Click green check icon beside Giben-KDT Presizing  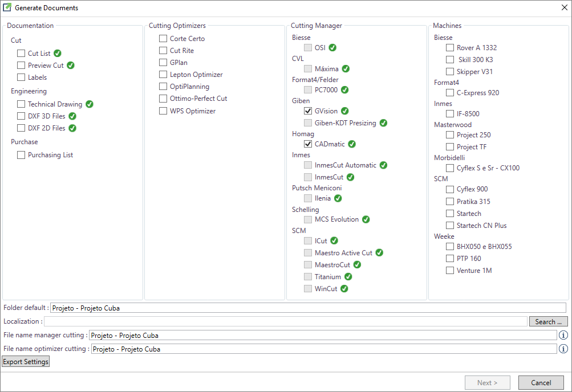[383, 123]
